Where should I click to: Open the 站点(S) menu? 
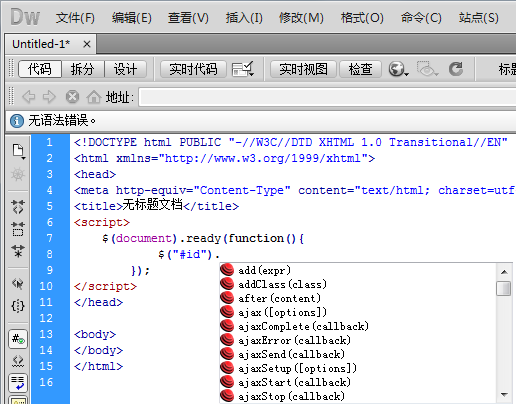479,18
